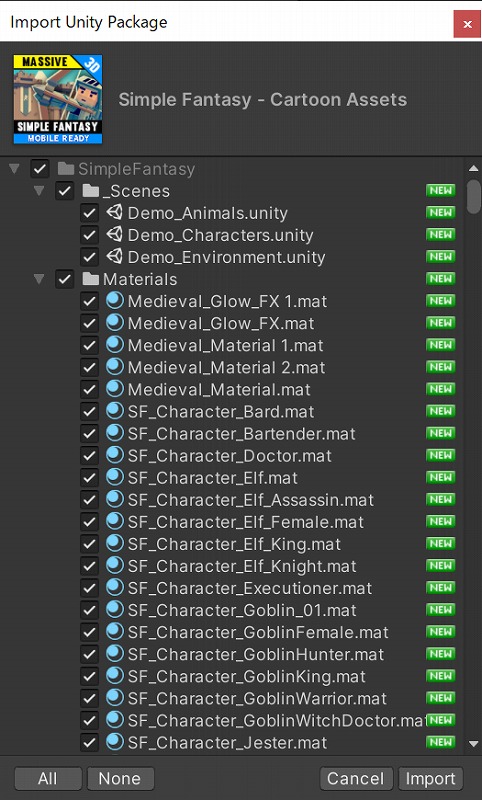482x800 pixels.
Task: Toggle checkbox for SF_Character_GoblinWitchDoctor.mat
Action: (x=89, y=720)
